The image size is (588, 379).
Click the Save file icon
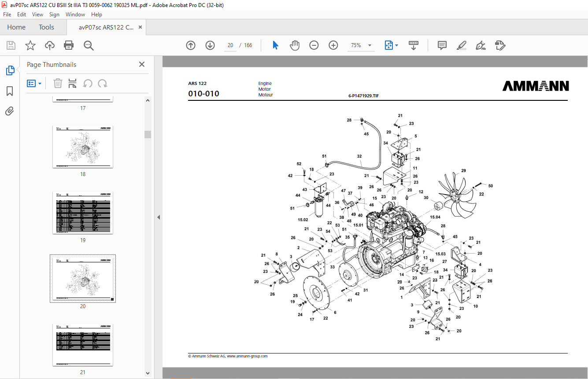(x=11, y=45)
